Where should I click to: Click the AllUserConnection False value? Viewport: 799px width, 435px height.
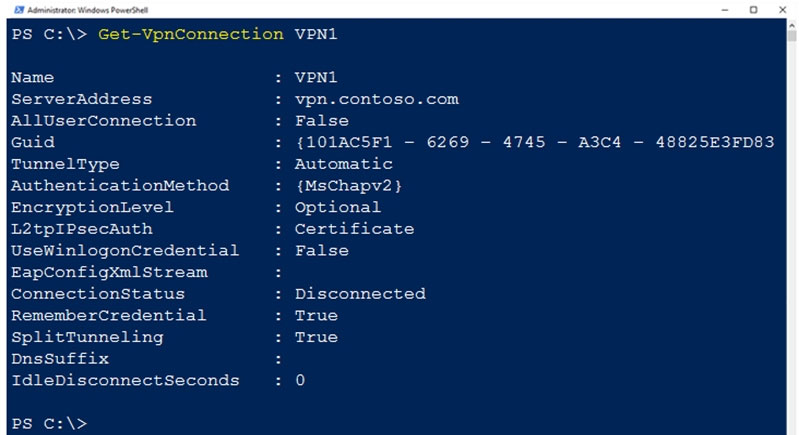[x=322, y=121]
